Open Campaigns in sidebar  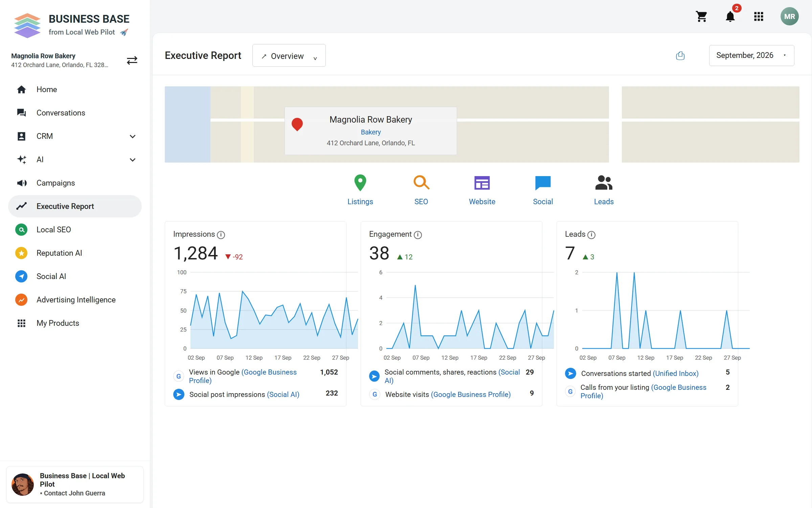(75, 183)
